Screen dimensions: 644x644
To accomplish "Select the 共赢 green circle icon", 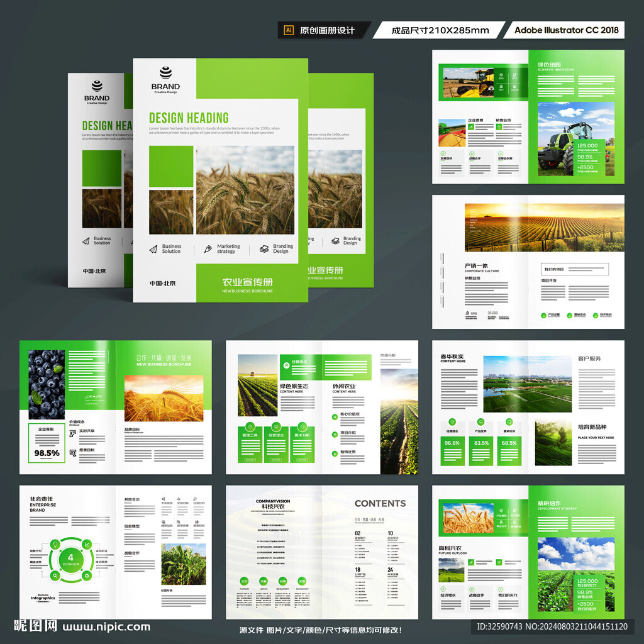I will 264,581.
